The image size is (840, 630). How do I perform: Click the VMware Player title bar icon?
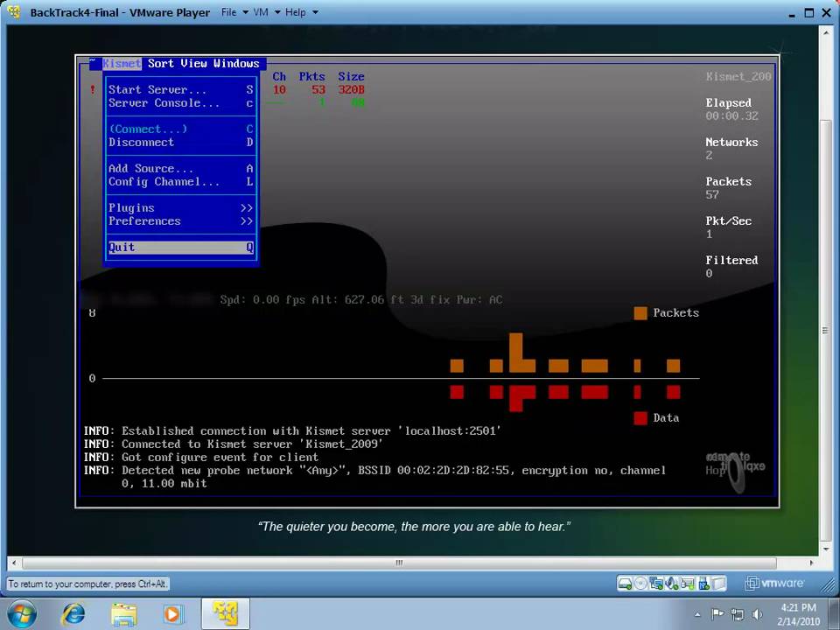(x=15, y=11)
